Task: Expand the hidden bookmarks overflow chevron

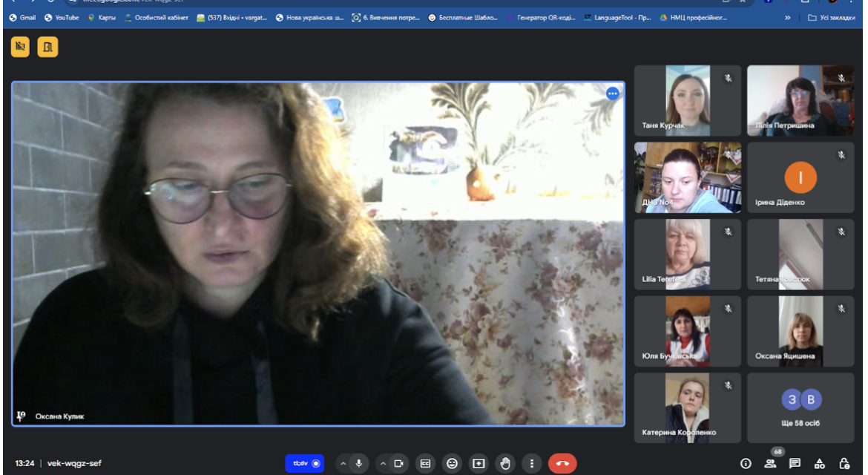Action: point(787,18)
